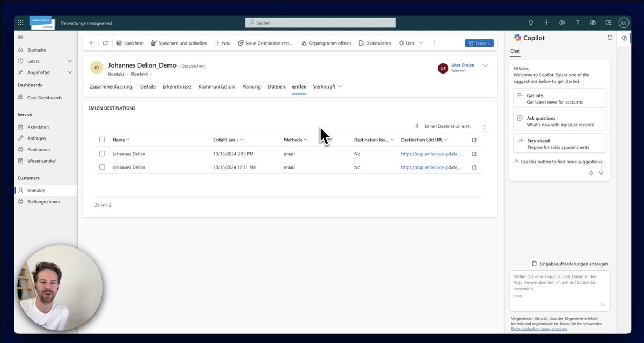Open the settings gear in header
644x343 pixels.
pos(562,23)
